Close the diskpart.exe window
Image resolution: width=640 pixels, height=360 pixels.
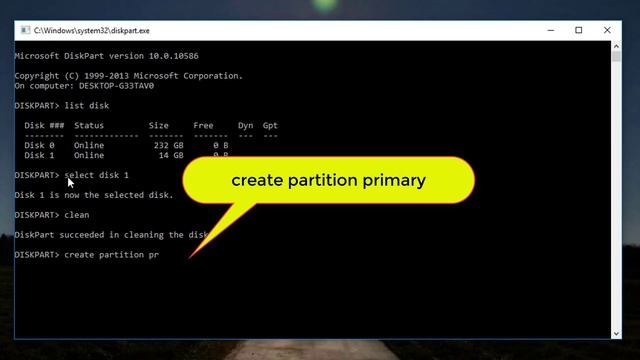coord(607,30)
